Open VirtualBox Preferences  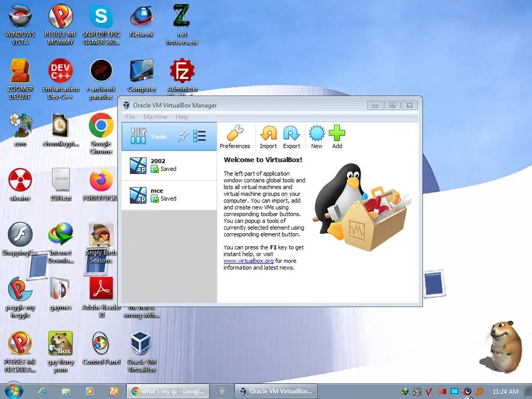[235, 137]
